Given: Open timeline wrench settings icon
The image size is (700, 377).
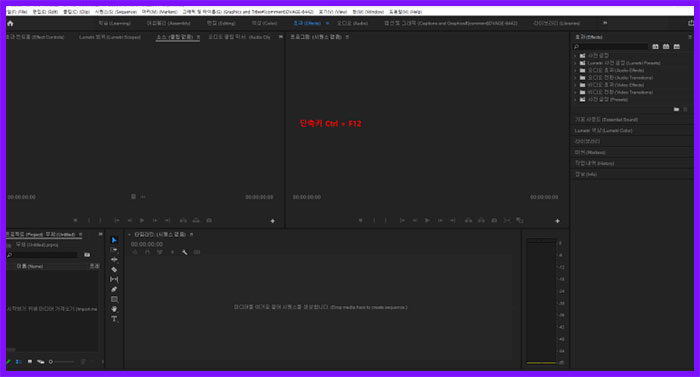Looking at the screenshot, I should pos(184,253).
